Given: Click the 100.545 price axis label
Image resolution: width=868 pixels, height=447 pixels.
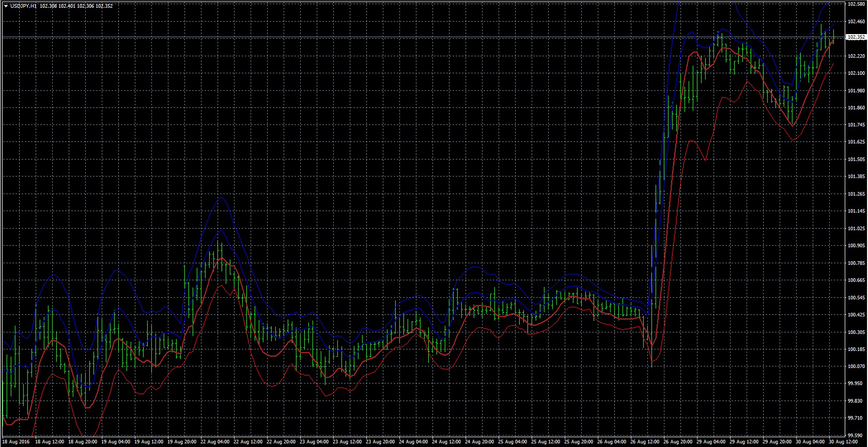Looking at the screenshot, I should tap(856, 298).
